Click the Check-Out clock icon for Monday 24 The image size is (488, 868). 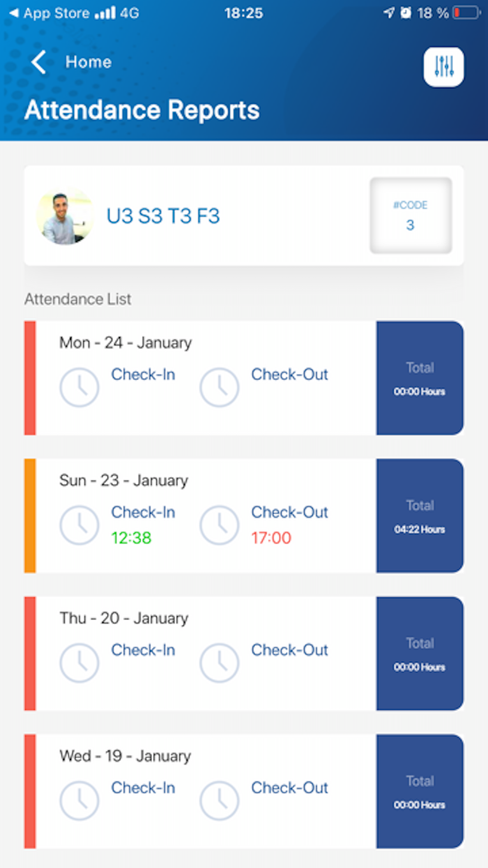(220, 387)
